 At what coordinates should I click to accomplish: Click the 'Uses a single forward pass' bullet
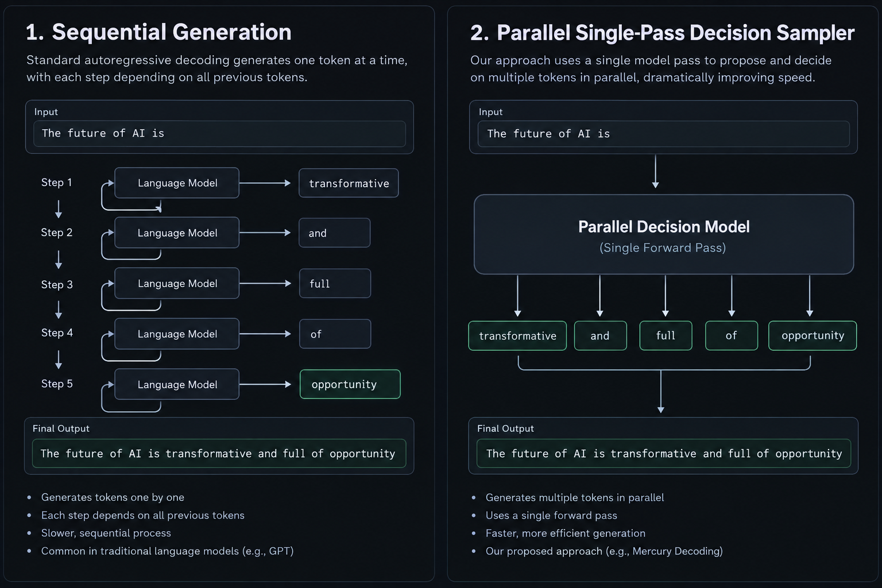pos(551,515)
